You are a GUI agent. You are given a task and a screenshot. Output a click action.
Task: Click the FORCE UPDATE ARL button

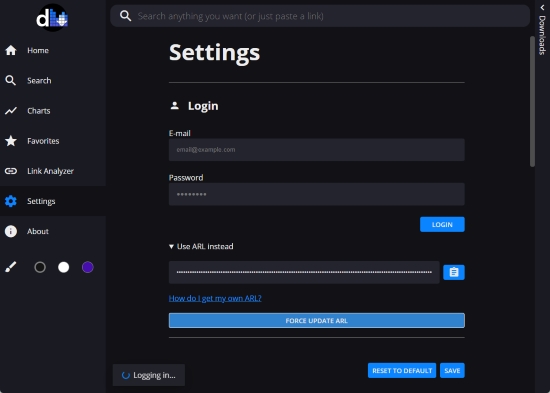click(316, 320)
